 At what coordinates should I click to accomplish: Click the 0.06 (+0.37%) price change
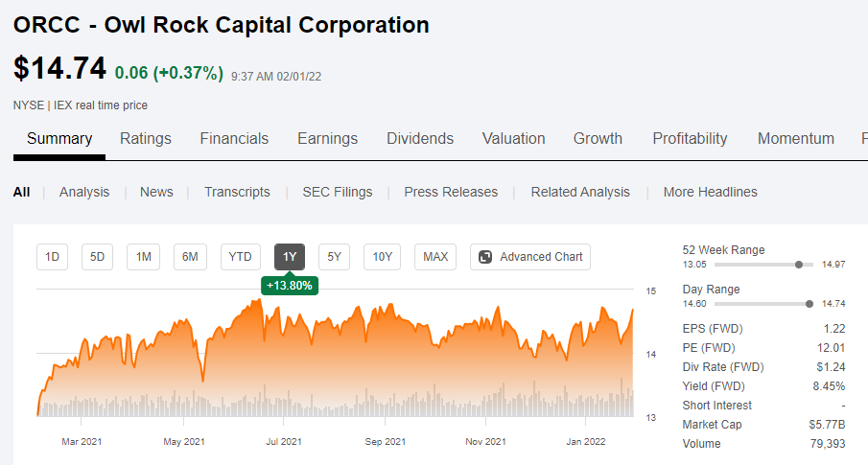169,73
